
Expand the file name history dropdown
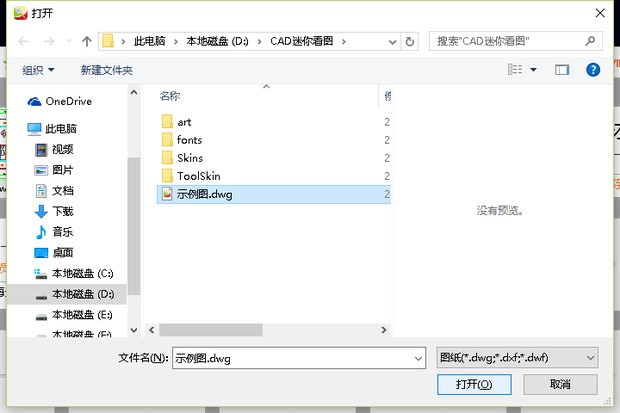pos(417,357)
